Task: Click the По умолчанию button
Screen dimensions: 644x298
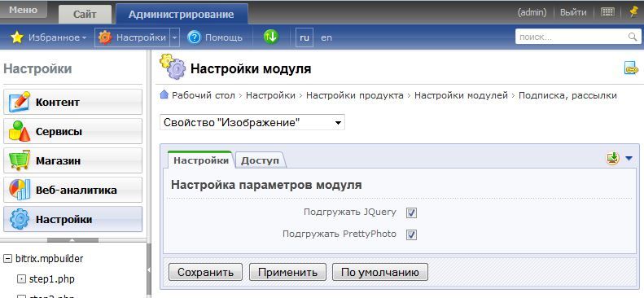Action: point(380,272)
